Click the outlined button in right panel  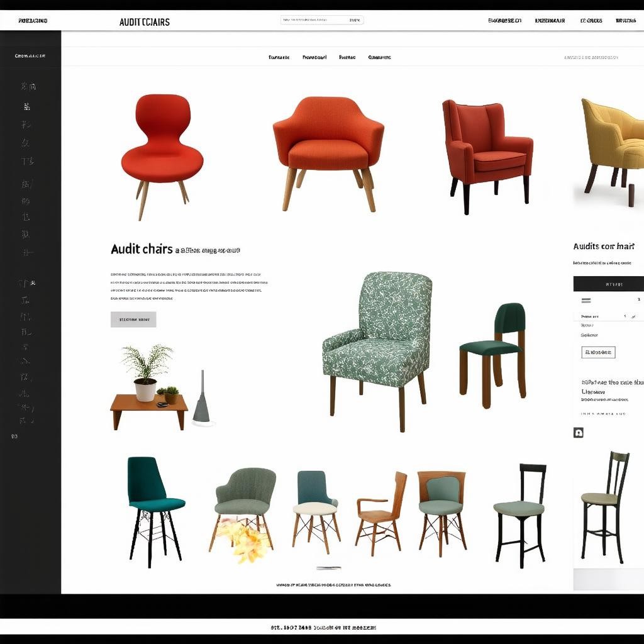(598, 352)
